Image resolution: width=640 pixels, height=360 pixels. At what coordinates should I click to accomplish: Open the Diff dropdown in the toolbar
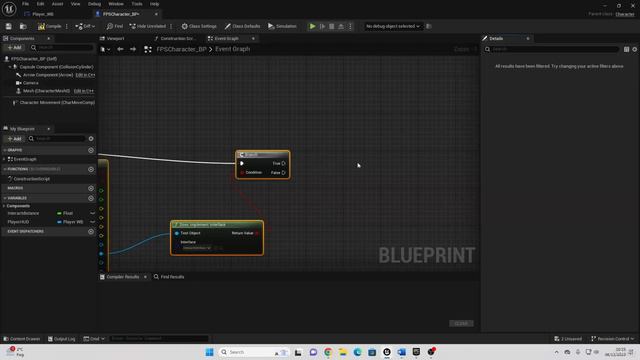(x=85, y=26)
